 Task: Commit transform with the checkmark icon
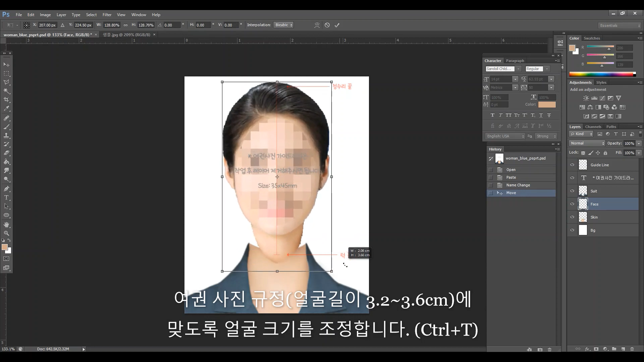pos(337,25)
